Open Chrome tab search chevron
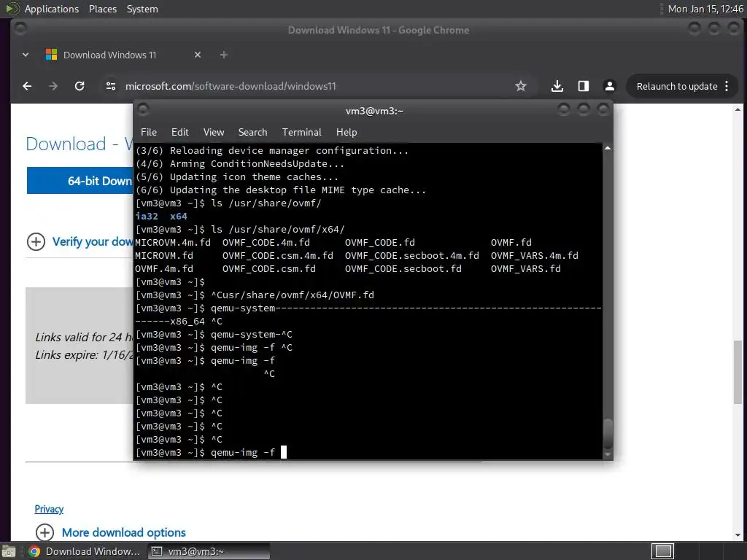 [26, 55]
